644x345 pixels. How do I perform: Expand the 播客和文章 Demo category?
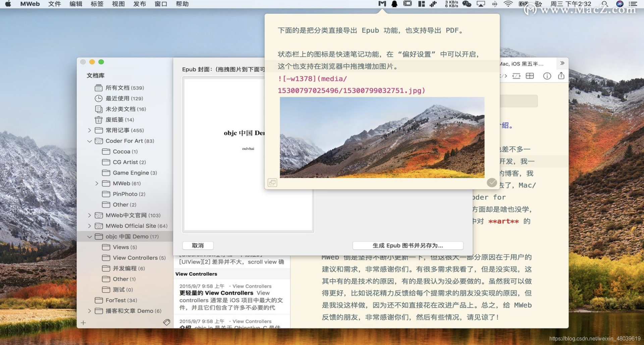point(89,311)
